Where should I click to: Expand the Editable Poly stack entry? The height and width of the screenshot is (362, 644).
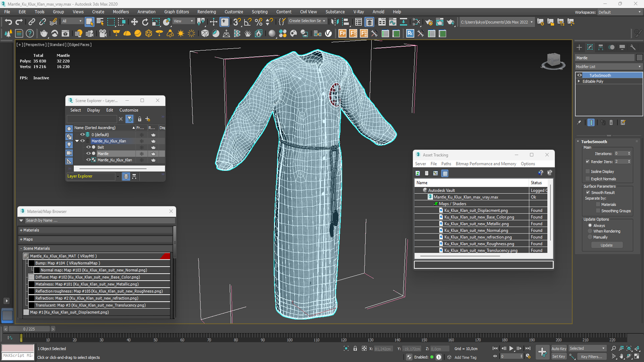579,81
